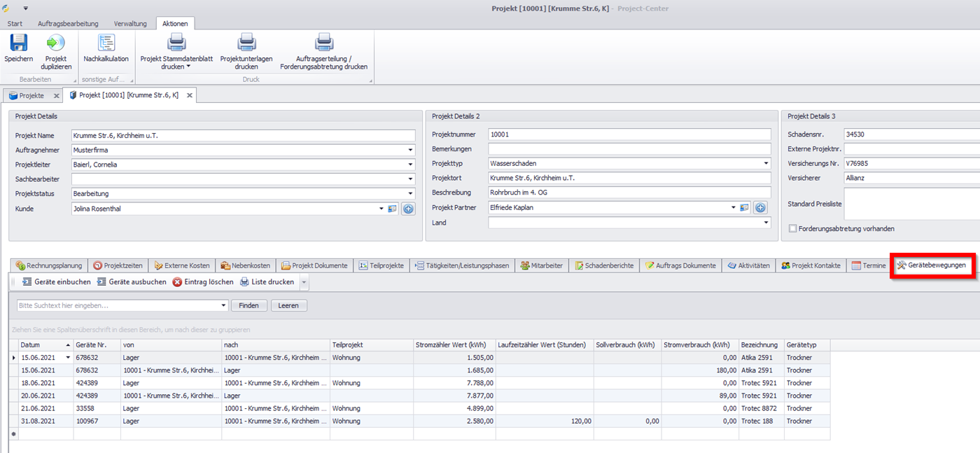Click Auftragserteilung / Forderungsabtretung drucken icon
Screen dimensions: 980x453
pos(323,43)
